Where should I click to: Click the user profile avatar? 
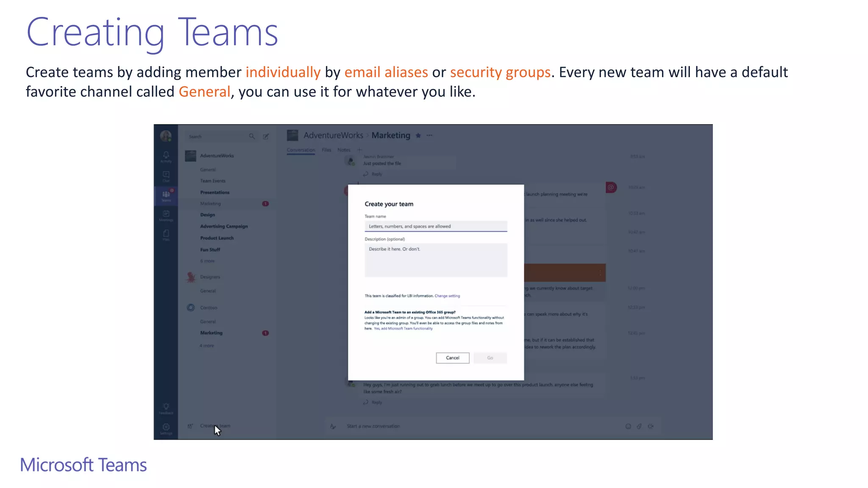coord(166,136)
